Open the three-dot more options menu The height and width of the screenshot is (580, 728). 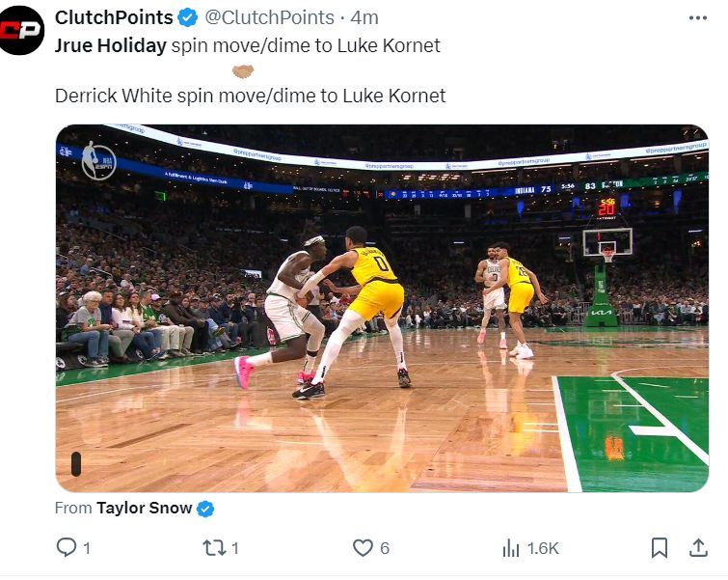(698, 18)
